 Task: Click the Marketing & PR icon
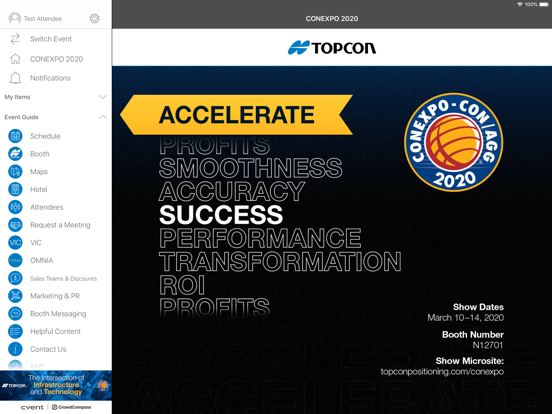(15, 296)
